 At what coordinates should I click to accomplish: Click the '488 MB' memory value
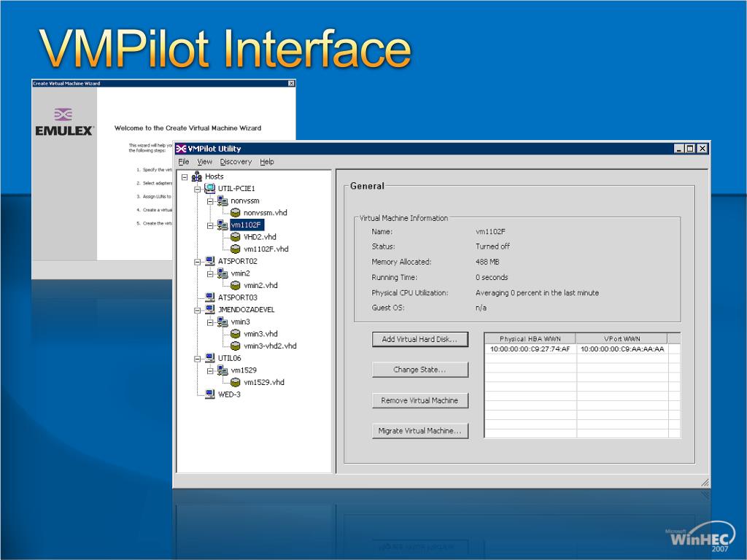click(487, 262)
